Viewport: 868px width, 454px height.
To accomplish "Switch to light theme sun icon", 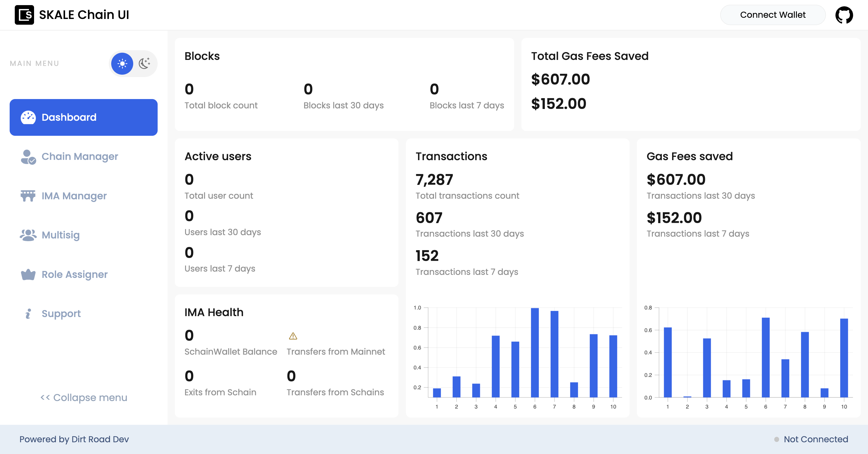I will tap(122, 64).
